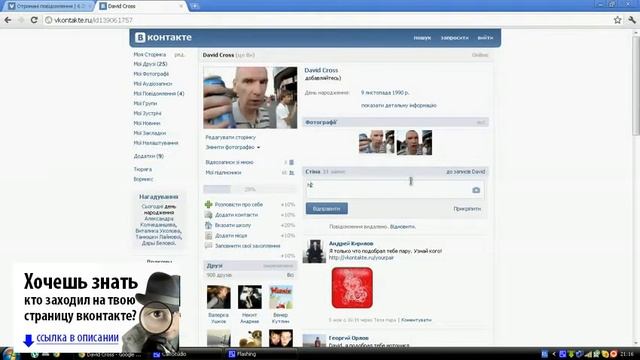Viewport: 640px width, 360px height.
Task: Click 'ссылка в описании' overlay link
Action: (x=78, y=338)
